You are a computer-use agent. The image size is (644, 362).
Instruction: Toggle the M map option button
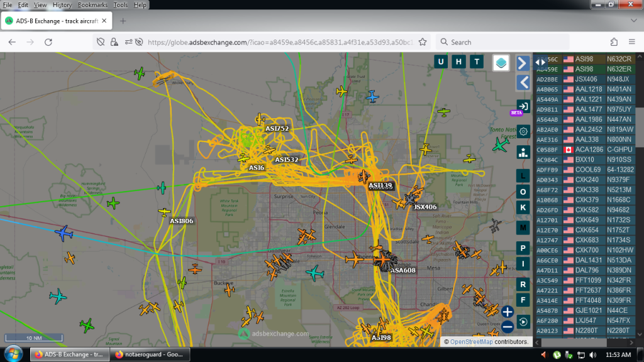pyautogui.click(x=523, y=228)
